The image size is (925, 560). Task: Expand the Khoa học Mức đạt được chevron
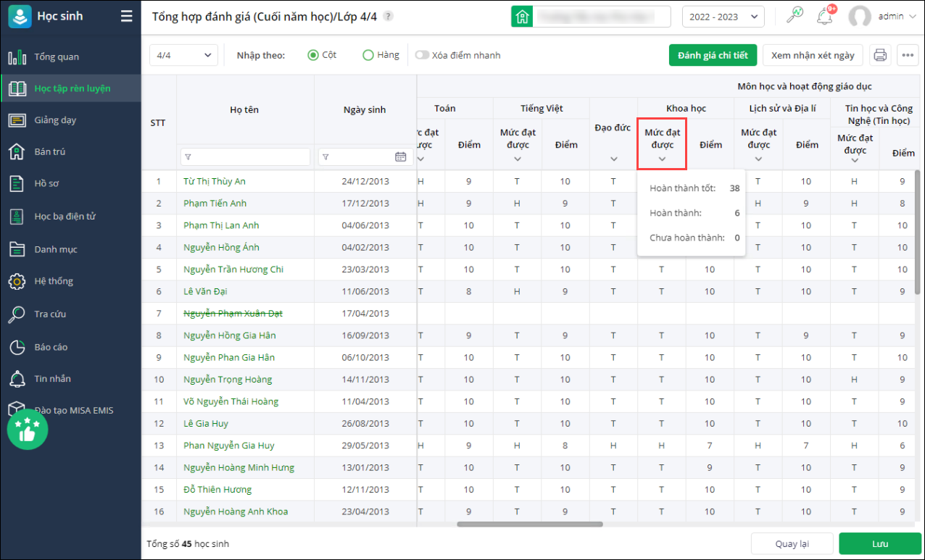(x=662, y=159)
